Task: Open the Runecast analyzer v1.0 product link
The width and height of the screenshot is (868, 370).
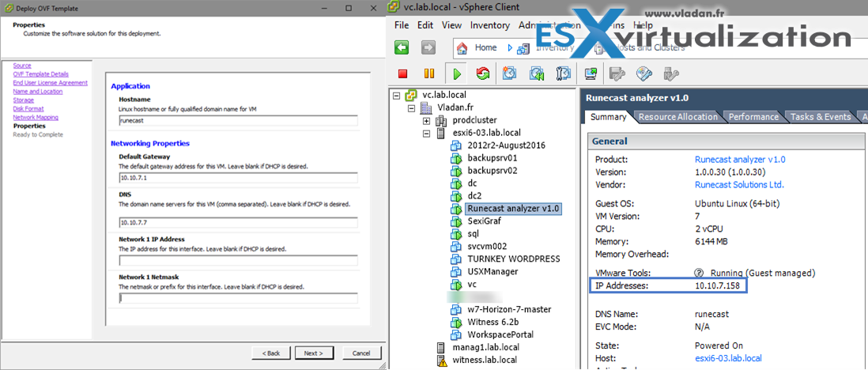Action: (x=740, y=160)
